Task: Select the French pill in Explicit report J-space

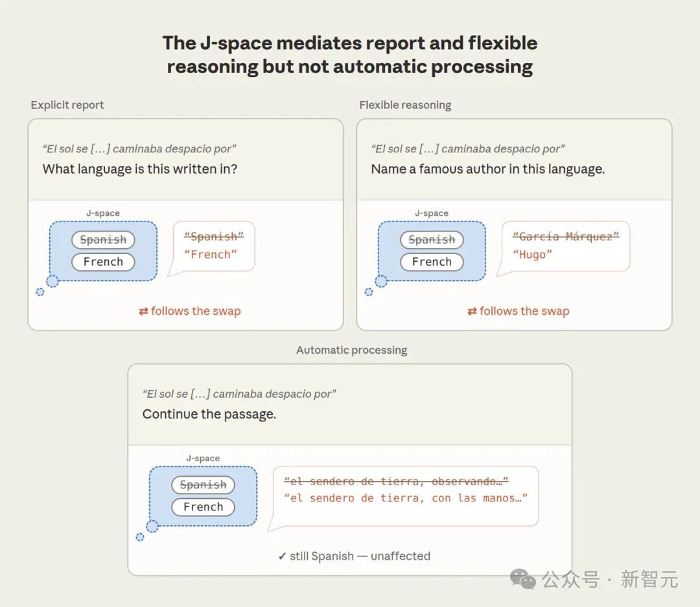Action: 103,262
